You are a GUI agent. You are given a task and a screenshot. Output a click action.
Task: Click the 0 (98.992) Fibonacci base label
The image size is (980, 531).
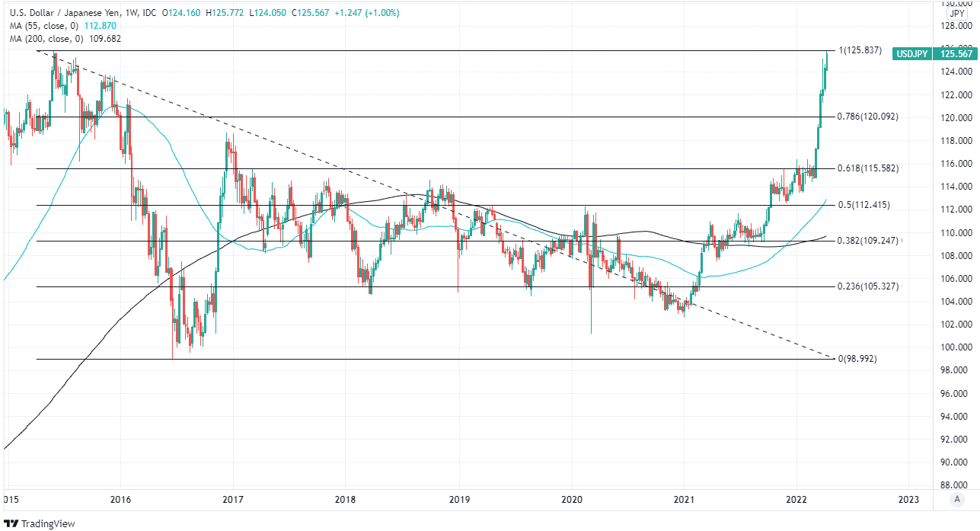coord(857,359)
